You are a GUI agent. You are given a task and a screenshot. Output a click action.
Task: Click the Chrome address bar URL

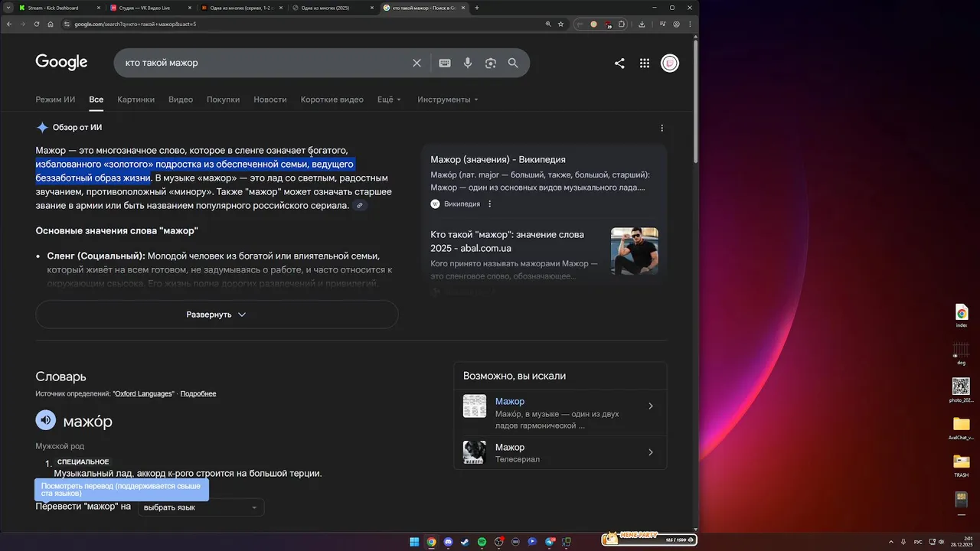coord(136,24)
